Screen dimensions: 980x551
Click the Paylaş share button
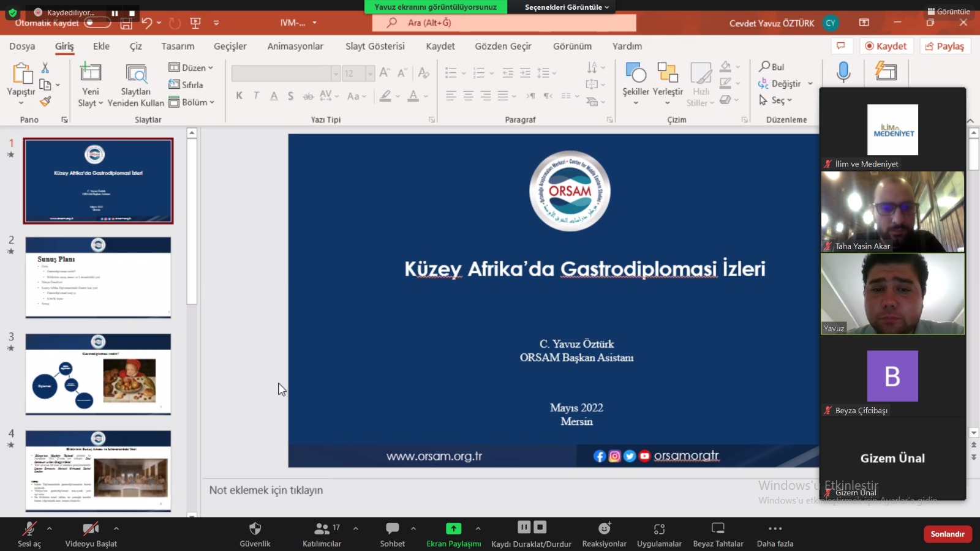pos(945,46)
